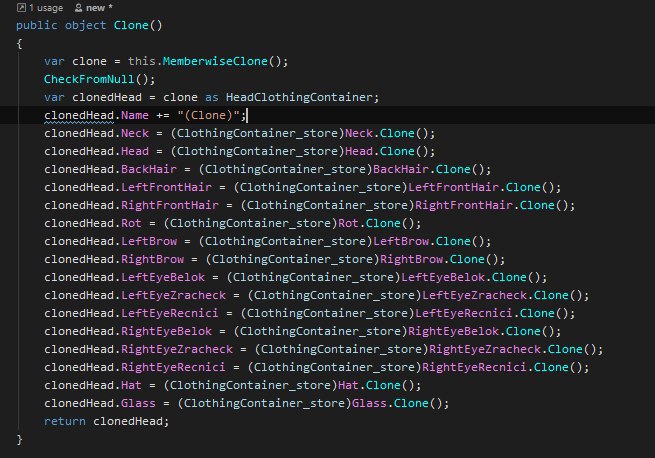Image resolution: width=655 pixels, height=458 pixels.
Task: Click the 'object' return type keyword
Action: (x=85, y=25)
